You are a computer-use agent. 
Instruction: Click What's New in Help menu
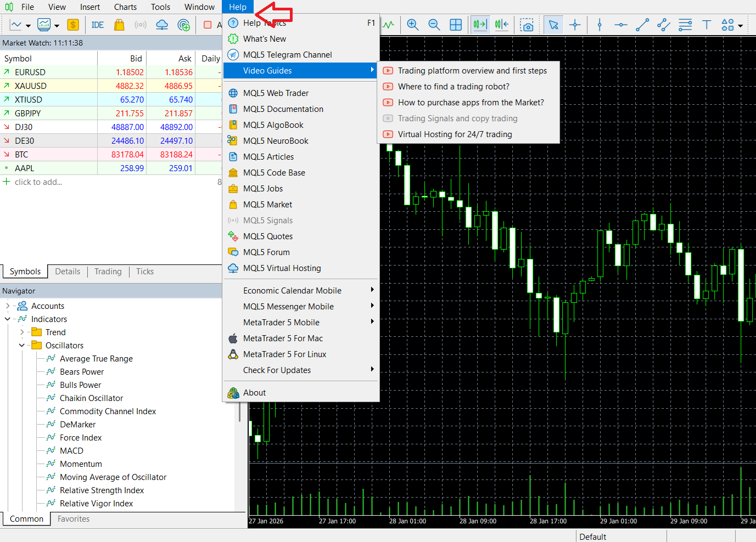coord(301,39)
